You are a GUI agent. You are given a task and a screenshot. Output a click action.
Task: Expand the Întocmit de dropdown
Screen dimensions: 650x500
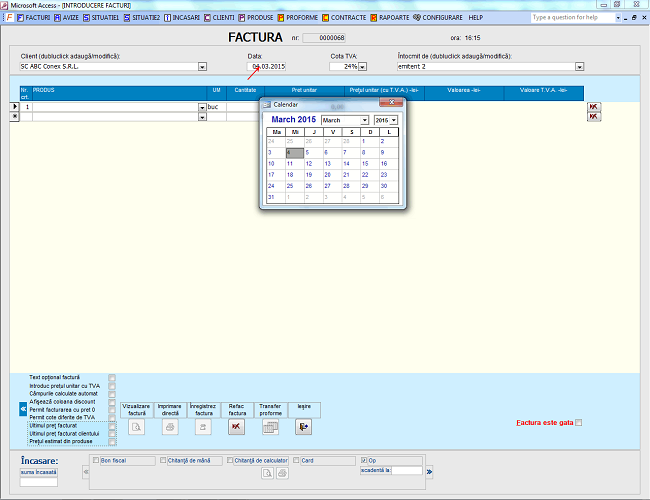(x=580, y=67)
